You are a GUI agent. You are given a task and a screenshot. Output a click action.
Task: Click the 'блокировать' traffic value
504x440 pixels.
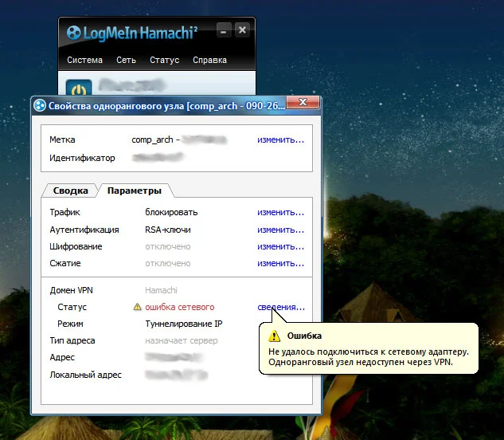[171, 213]
